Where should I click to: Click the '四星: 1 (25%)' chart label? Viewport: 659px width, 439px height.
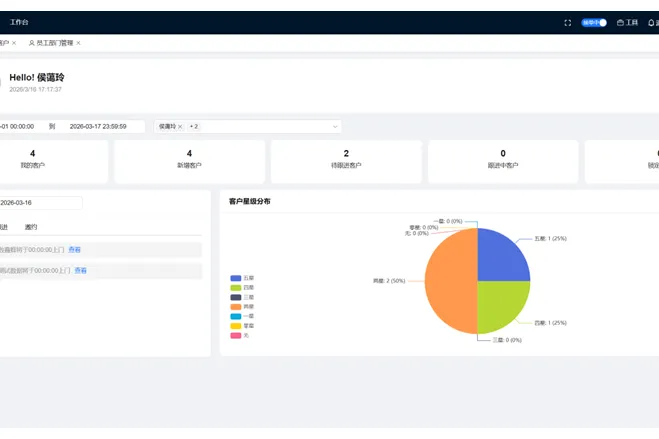pyautogui.click(x=550, y=323)
